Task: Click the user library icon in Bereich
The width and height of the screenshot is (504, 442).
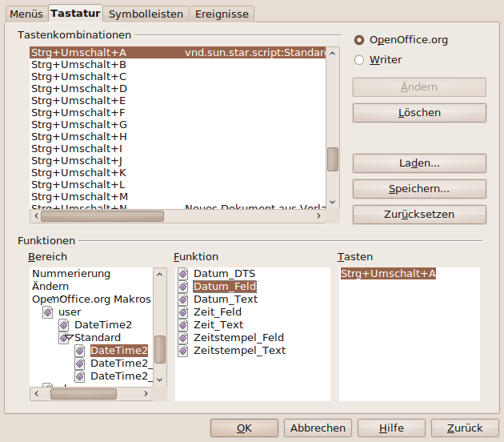Action: (48, 312)
